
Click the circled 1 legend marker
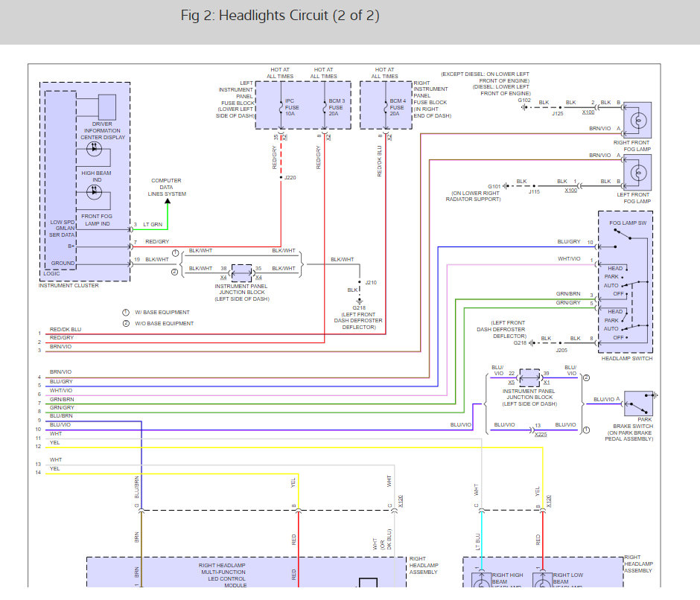point(126,312)
